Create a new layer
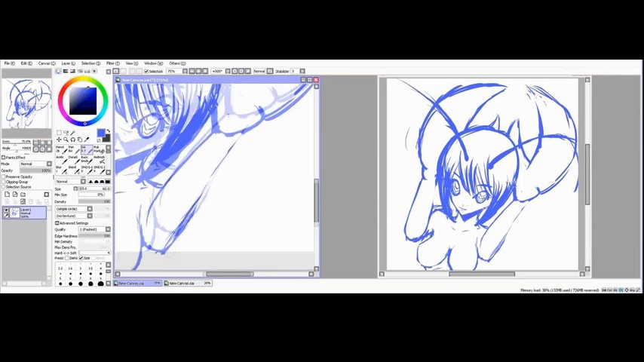 coord(7,195)
